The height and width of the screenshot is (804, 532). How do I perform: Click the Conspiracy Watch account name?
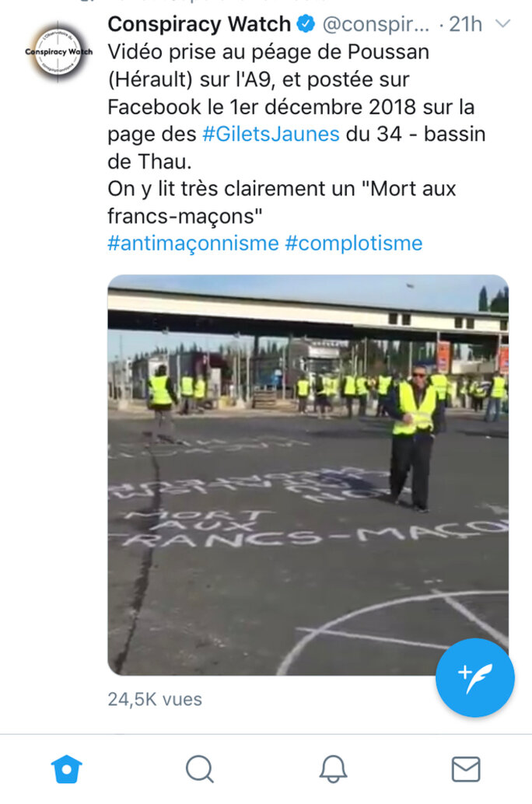(199, 24)
